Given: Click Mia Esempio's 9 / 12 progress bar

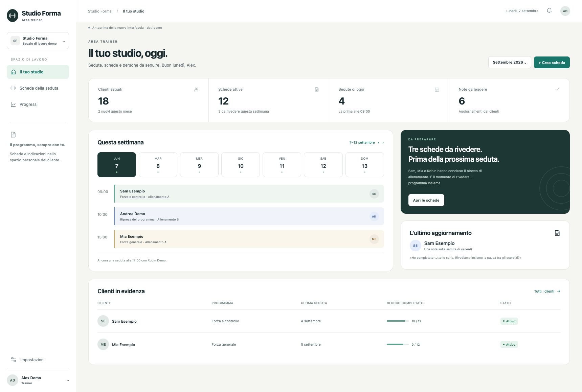Looking at the screenshot, I should (x=398, y=344).
